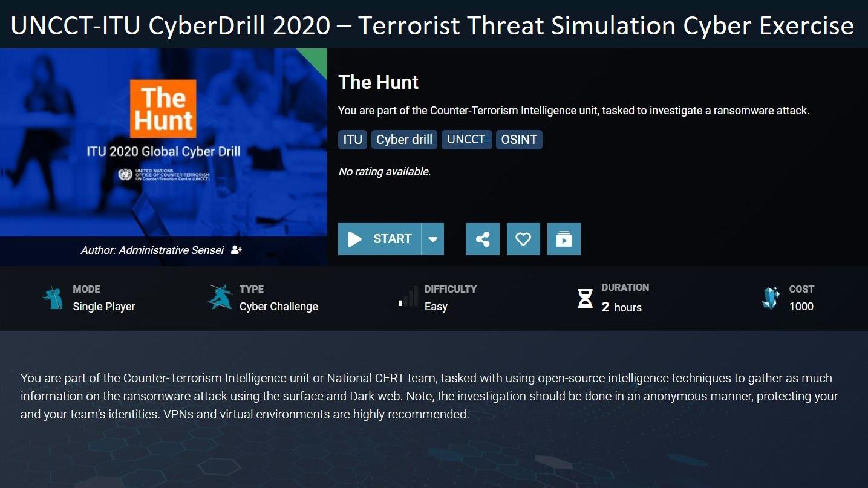The height and width of the screenshot is (488, 868).
Task: Click the Cyber Challenge type ninja icon
Action: pos(220,297)
